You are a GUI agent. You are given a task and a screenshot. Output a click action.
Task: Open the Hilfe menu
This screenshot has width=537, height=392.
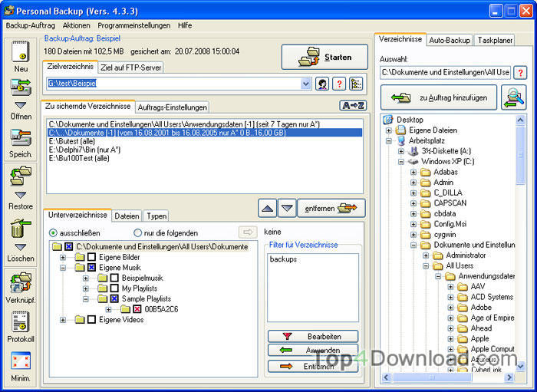(185, 25)
